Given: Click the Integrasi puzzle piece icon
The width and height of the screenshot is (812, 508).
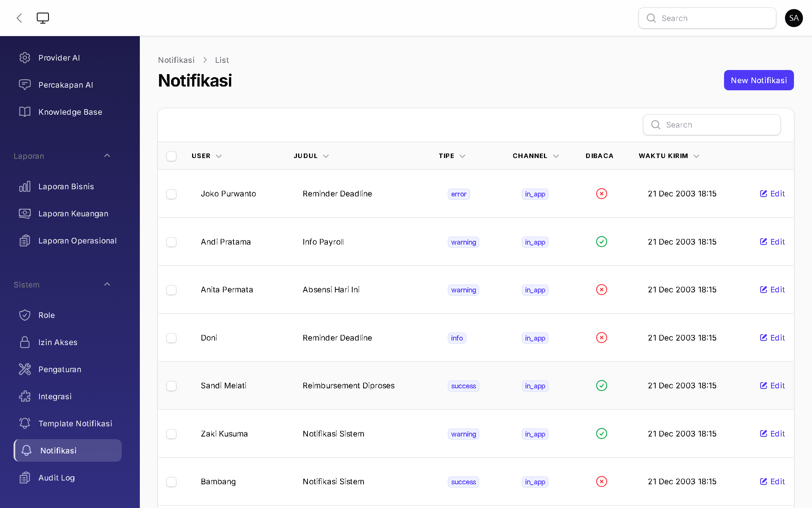Looking at the screenshot, I should (x=25, y=396).
